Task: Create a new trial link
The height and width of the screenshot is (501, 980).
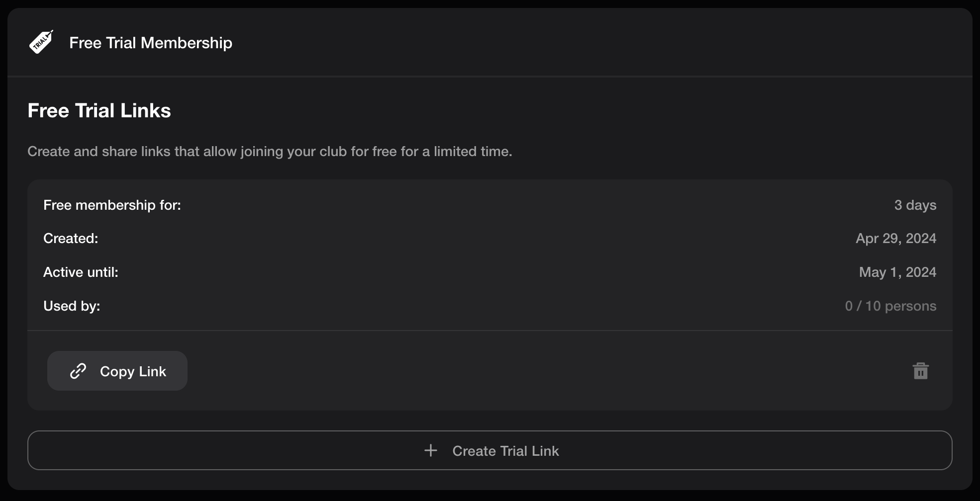Action: [x=490, y=450]
